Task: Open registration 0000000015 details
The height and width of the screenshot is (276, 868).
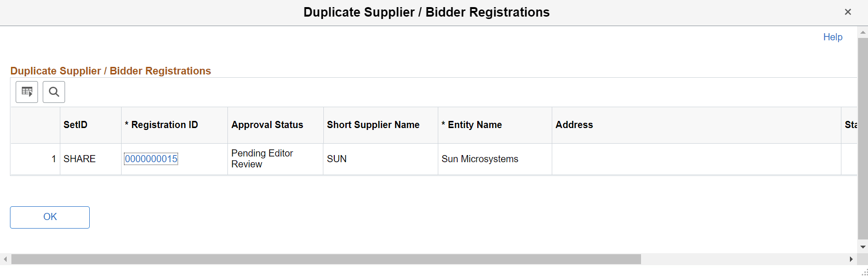Action: pos(151,159)
